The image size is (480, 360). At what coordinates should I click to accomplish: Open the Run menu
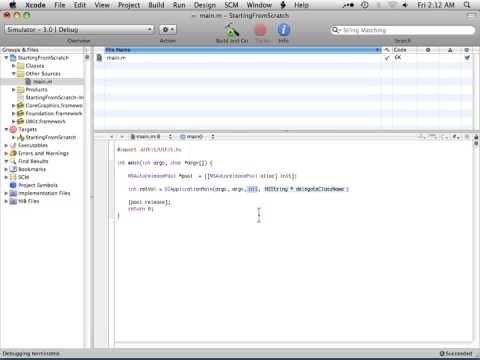179,5
